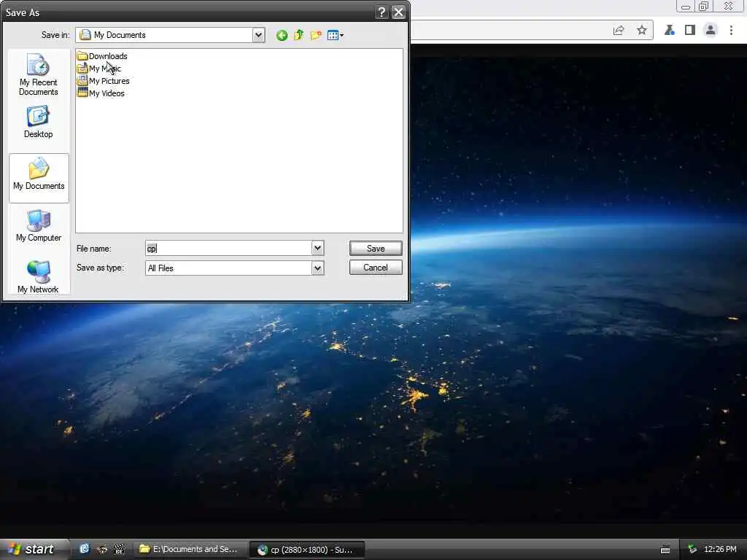Open browser three-dot menu
Screen dimensions: 747x560
pos(731,31)
